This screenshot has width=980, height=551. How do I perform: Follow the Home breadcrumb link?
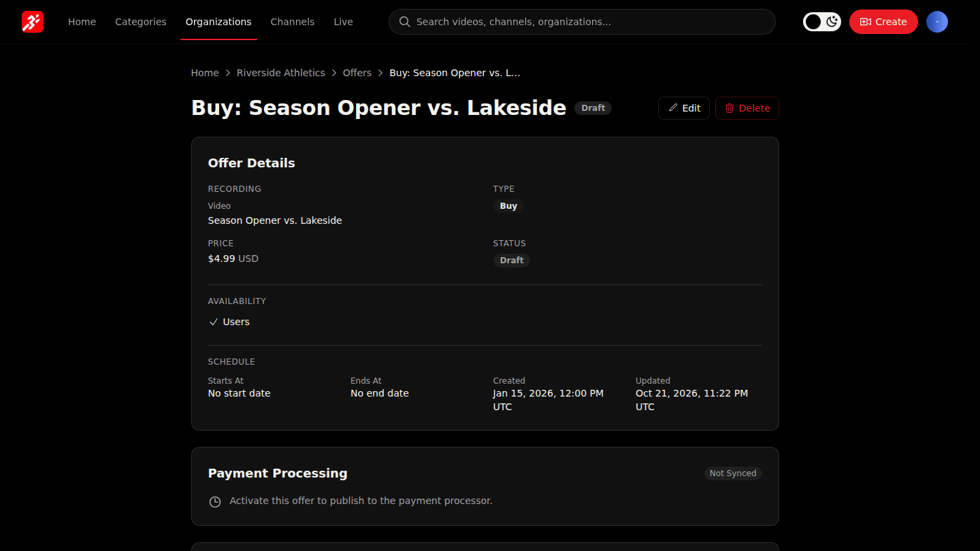click(x=205, y=73)
